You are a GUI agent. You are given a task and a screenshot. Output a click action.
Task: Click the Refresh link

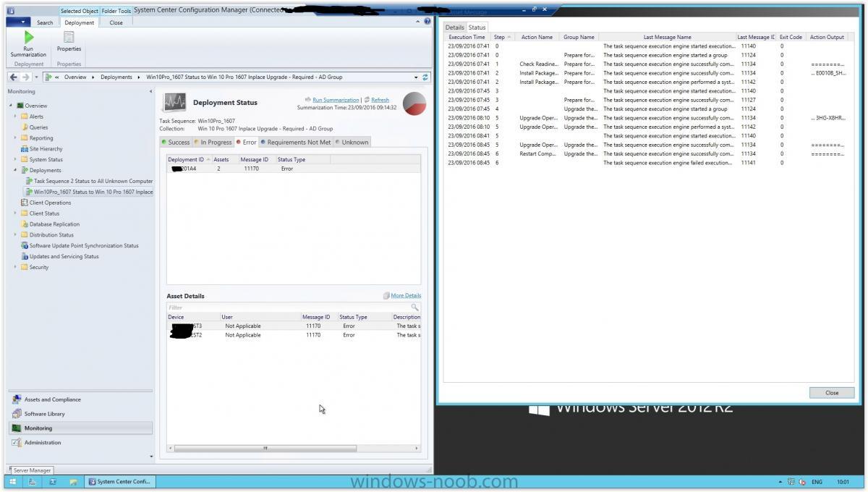380,100
